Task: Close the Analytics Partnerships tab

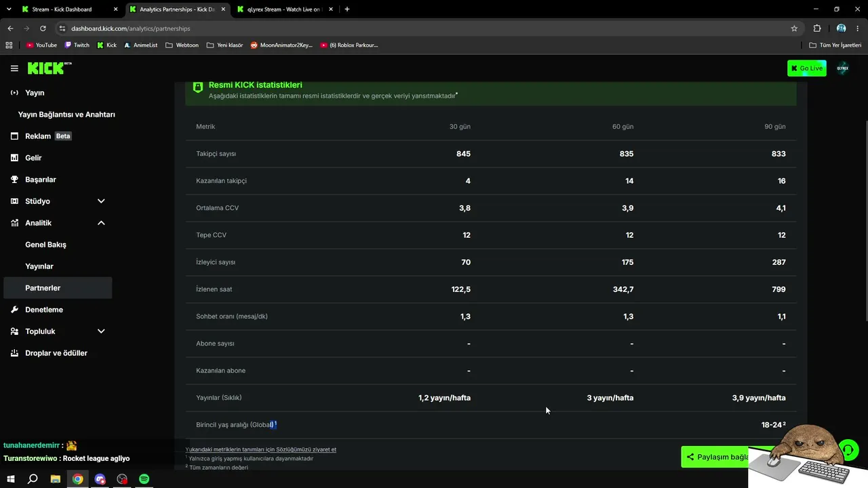Action: point(223,9)
